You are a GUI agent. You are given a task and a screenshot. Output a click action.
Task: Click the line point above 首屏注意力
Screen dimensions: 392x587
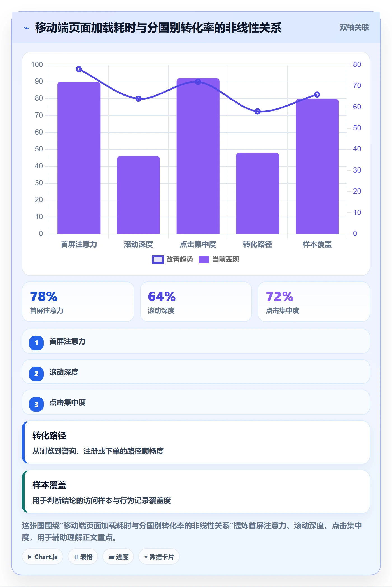pyautogui.click(x=79, y=69)
